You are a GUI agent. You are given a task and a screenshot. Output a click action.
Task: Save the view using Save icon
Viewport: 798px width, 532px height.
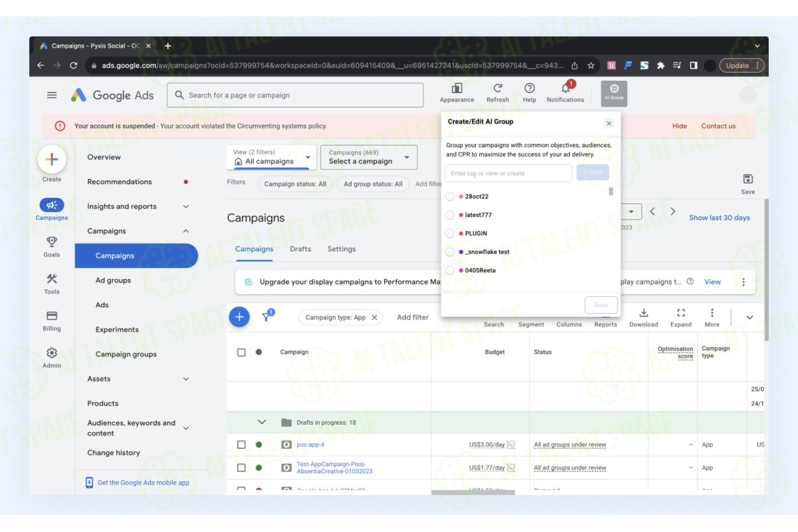(x=748, y=179)
